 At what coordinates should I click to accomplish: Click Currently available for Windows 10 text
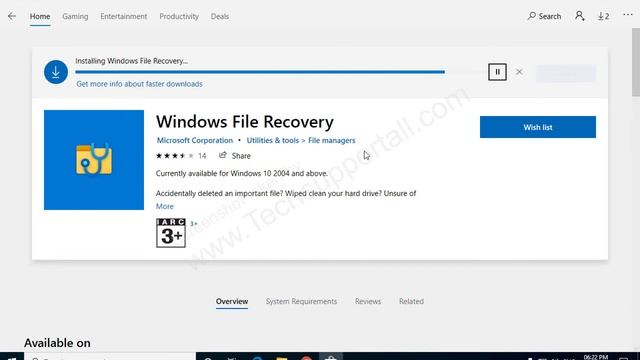click(x=242, y=173)
